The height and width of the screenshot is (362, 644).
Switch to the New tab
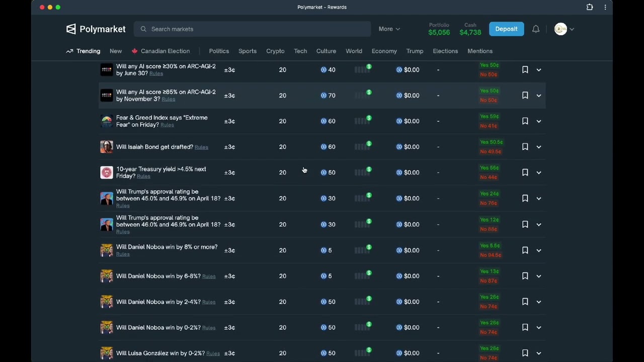pos(116,51)
